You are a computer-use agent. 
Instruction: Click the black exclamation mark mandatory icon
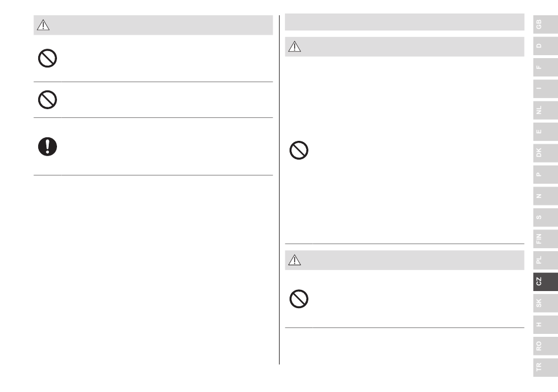tap(48, 147)
